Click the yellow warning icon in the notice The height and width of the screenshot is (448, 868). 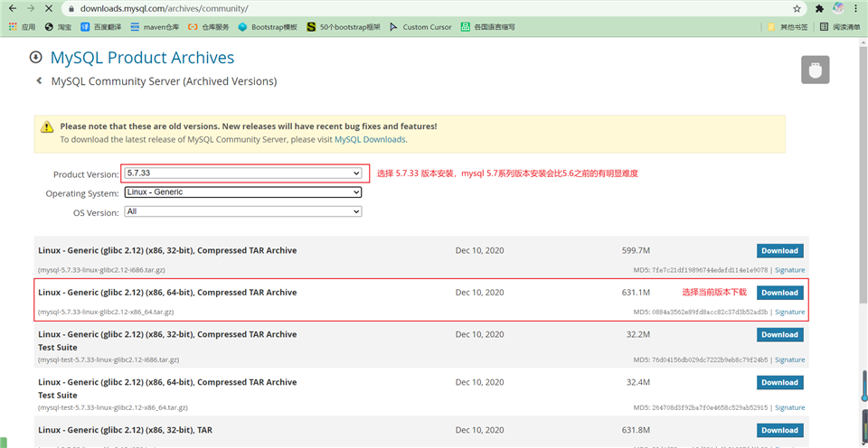(47, 126)
